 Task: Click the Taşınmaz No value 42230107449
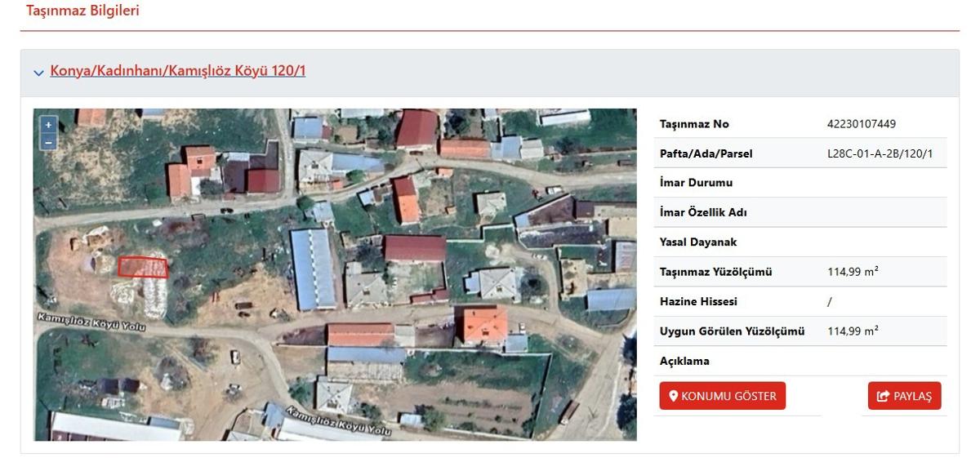point(862,124)
